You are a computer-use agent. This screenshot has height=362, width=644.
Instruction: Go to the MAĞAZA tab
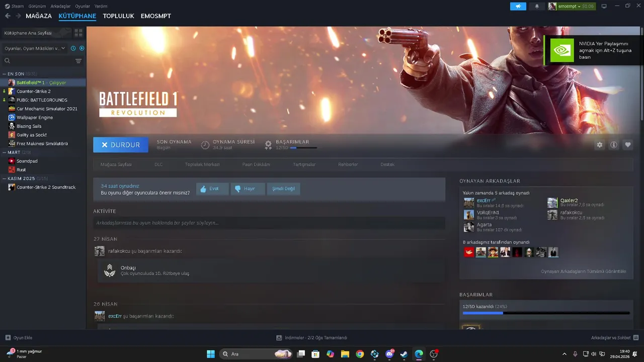point(39,16)
